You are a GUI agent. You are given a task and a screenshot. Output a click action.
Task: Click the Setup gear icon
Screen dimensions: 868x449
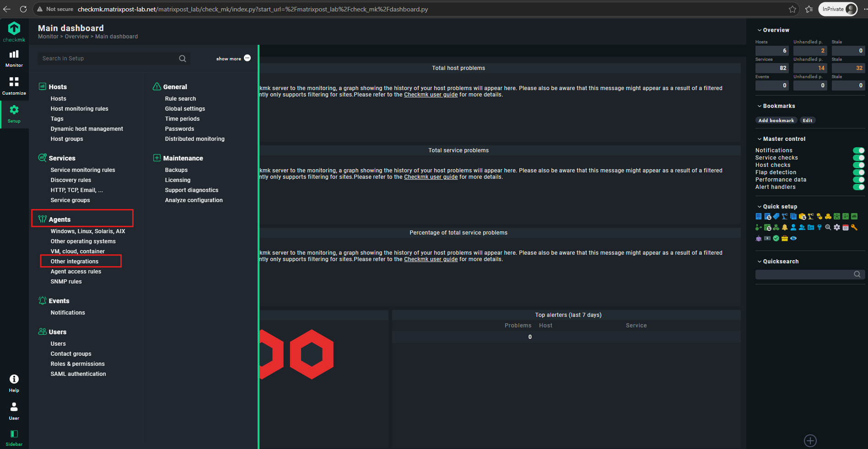(14, 110)
